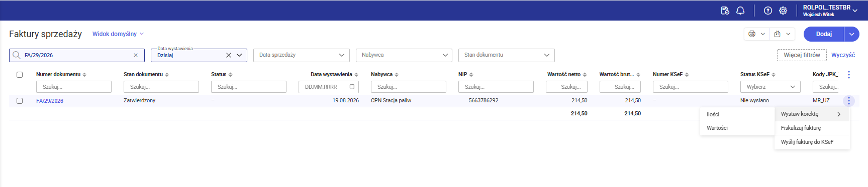The height and width of the screenshot is (187, 868).
Task: Focus Kody JPK column search field
Action: (x=826, y=87)
